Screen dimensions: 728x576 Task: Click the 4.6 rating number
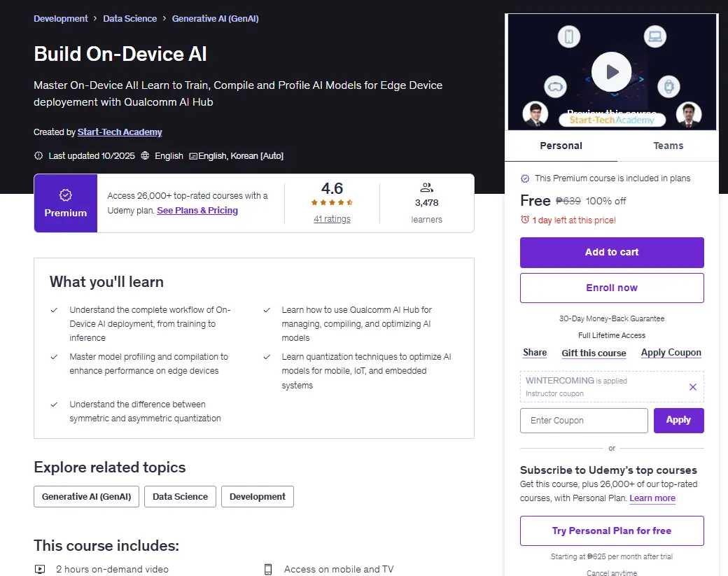332,188
